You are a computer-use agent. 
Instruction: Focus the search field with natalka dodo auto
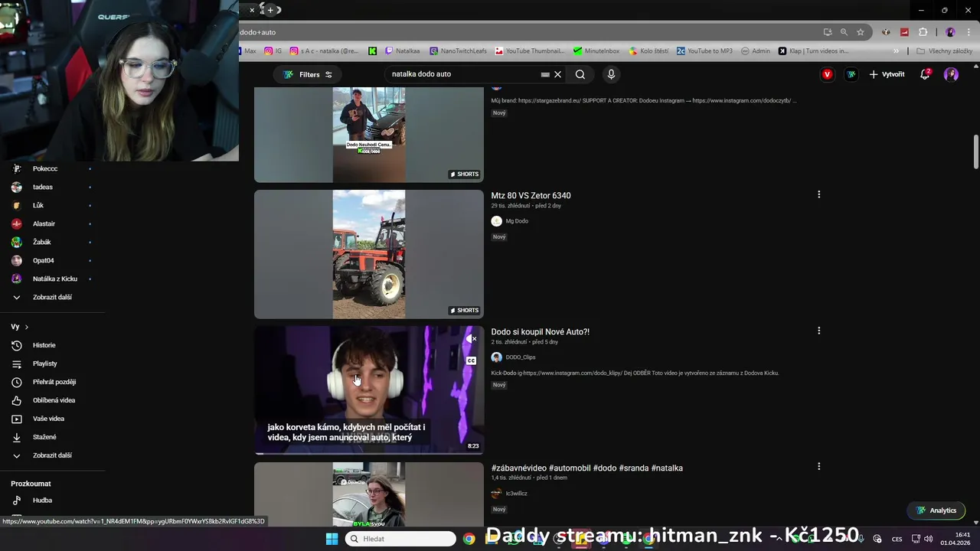click(x=463, y=74)
